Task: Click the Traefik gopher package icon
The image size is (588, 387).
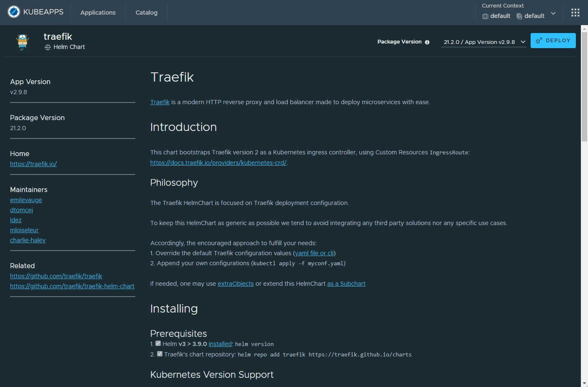Action: 22,42
